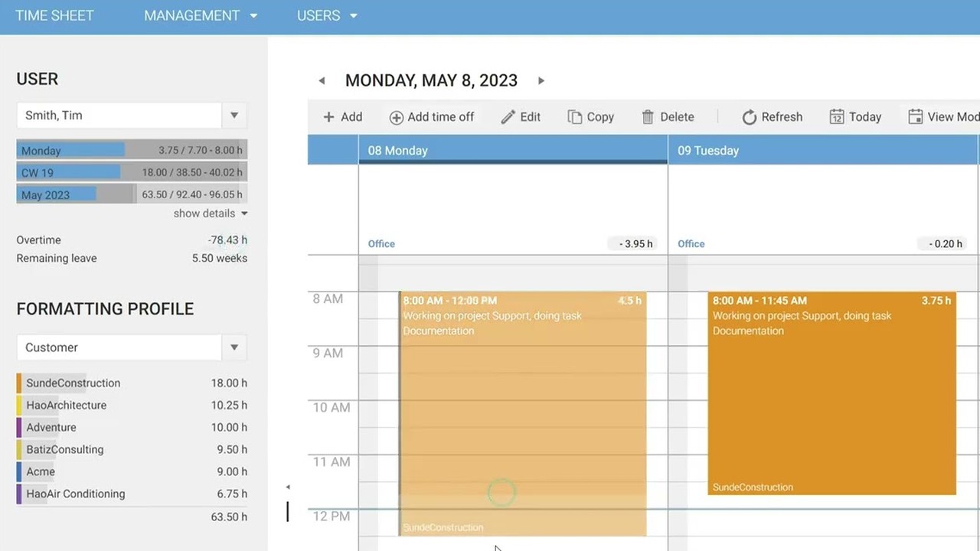The height and width of the screenshot is (551, 980).
Task: Open the TIME SHEET tab
Action: click(54, 15)
